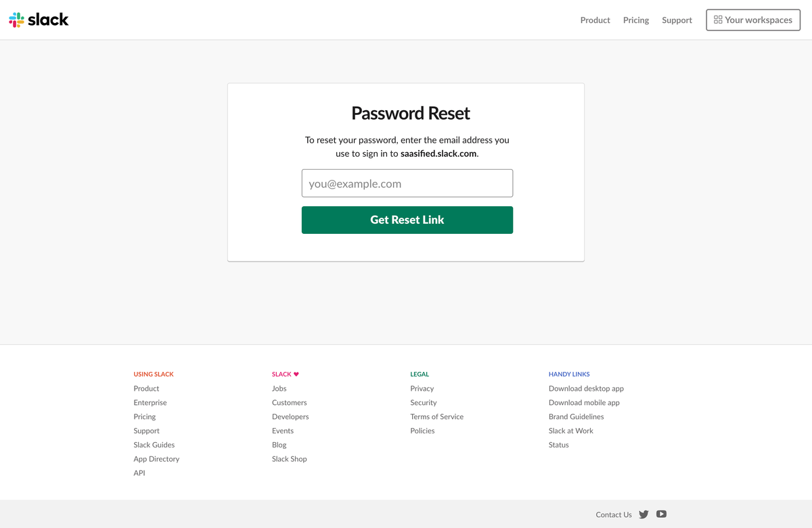Visit Developers link
Screen dimensions: 812x528
[290, 416]
